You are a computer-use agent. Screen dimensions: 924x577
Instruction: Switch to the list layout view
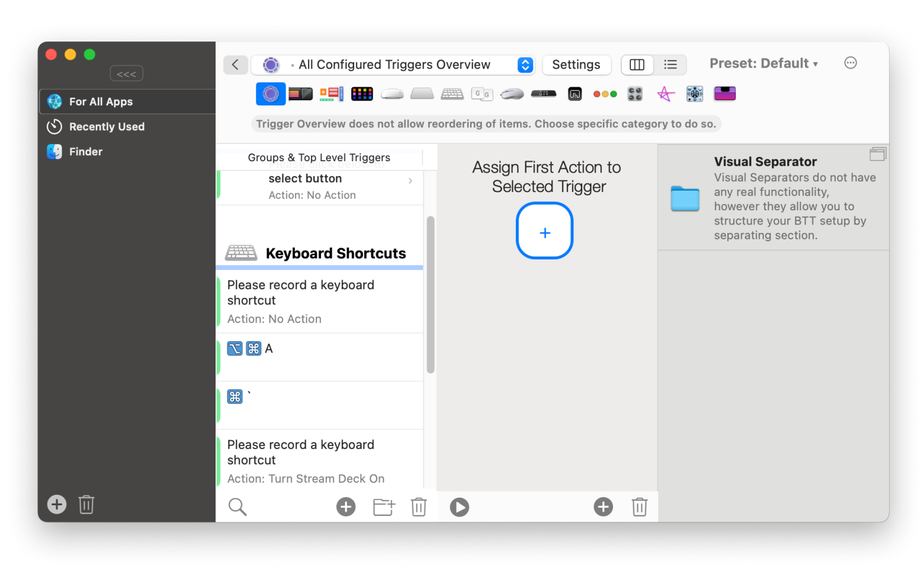tap(670, 65)
